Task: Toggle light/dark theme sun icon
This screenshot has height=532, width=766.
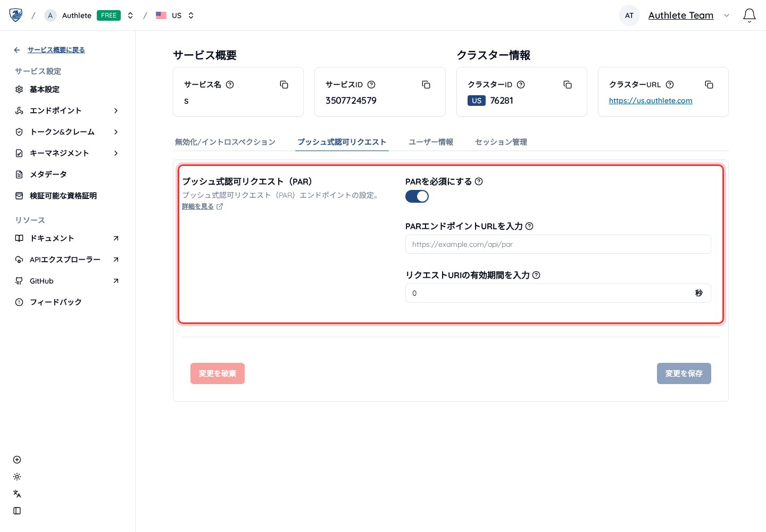Action: point(17,477)
